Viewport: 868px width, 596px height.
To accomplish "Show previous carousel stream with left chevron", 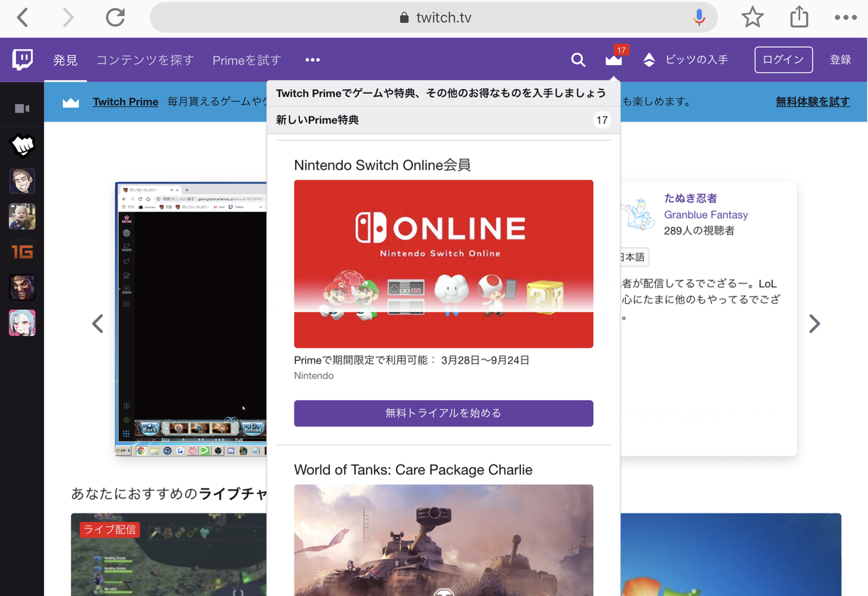I will click(98, 323).
